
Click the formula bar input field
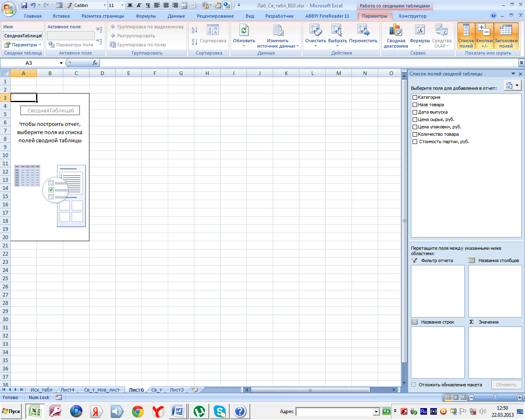click(309, 63)
